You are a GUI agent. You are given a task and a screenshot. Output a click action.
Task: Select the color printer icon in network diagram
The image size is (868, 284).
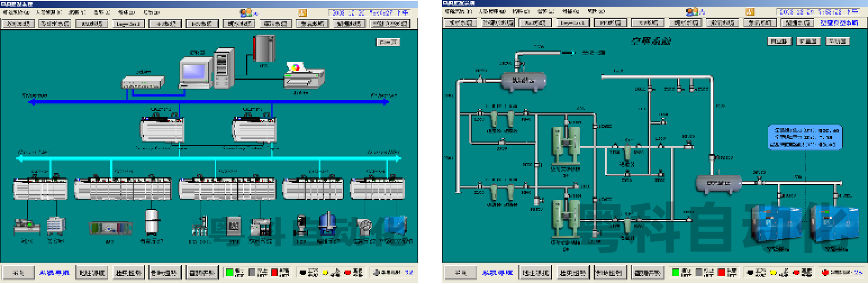click(304, 76)
